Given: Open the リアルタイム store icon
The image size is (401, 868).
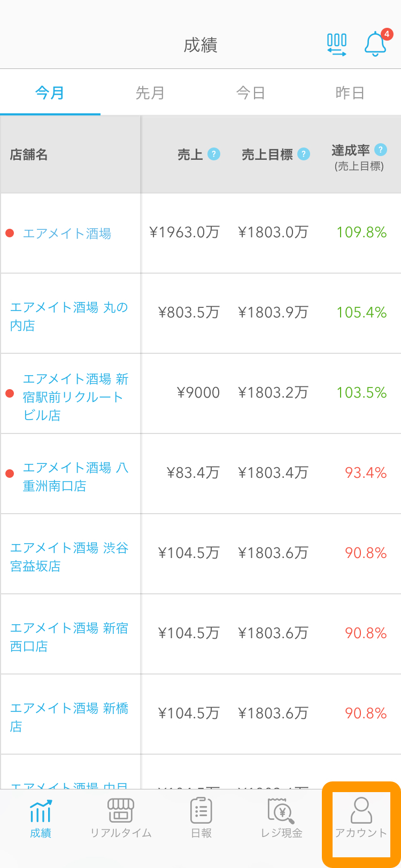Looking at the screenshot, I should (x=121, y=810).
